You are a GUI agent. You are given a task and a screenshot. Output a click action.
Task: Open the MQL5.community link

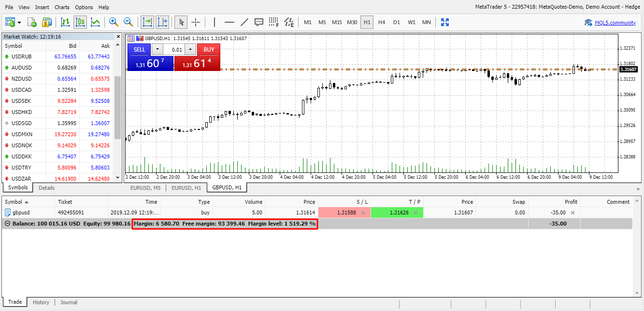point(615,23)
